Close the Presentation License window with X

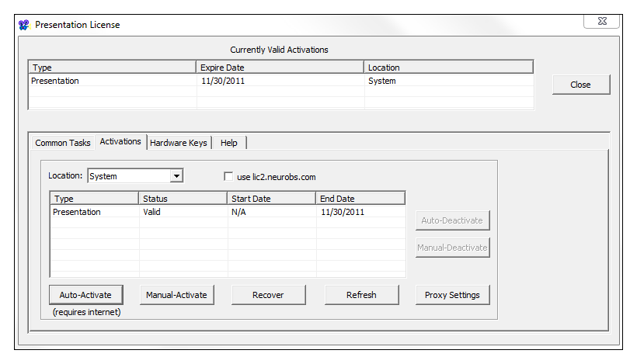pyautogui.click(x=602, y=21)
